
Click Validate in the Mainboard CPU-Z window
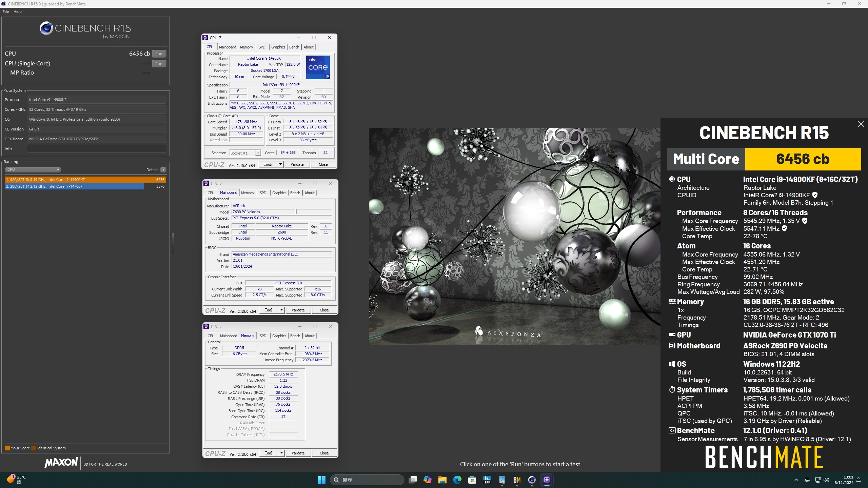[298, 310]
